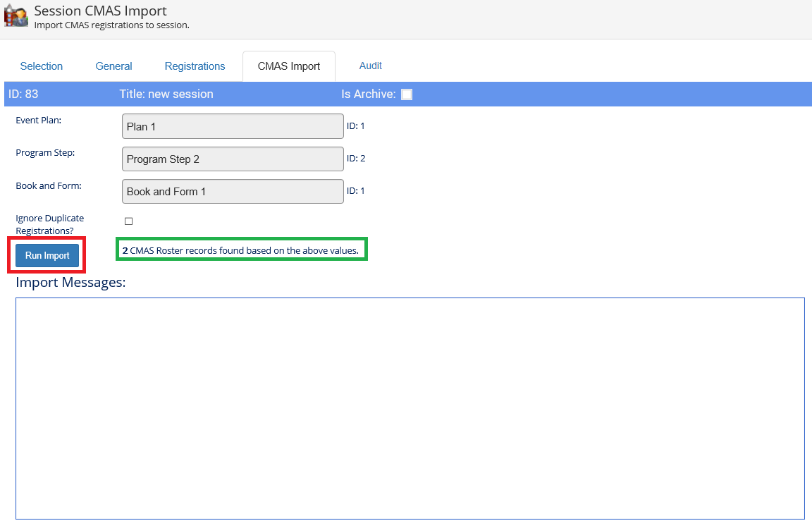Open the General tab
The width and height of the screenshot is (812, 528).
click(113, 66)
